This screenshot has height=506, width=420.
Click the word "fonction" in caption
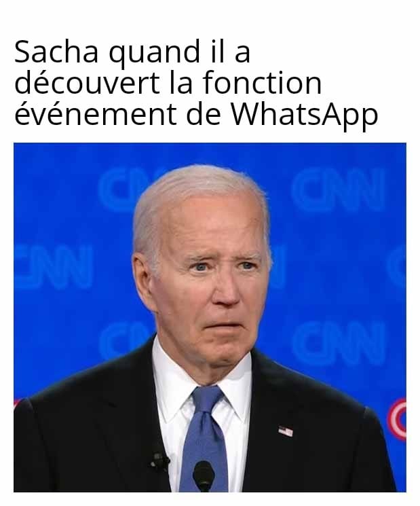pos(262,83)
